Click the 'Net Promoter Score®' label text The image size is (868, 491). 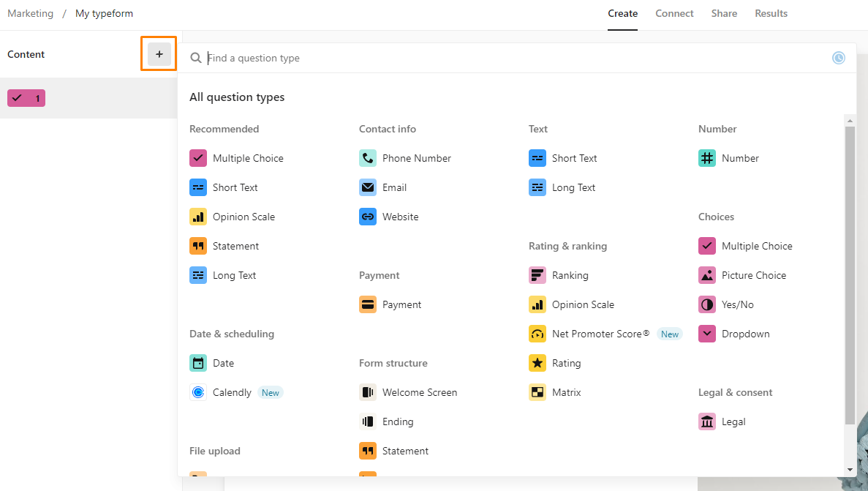[x=600, y=334]
